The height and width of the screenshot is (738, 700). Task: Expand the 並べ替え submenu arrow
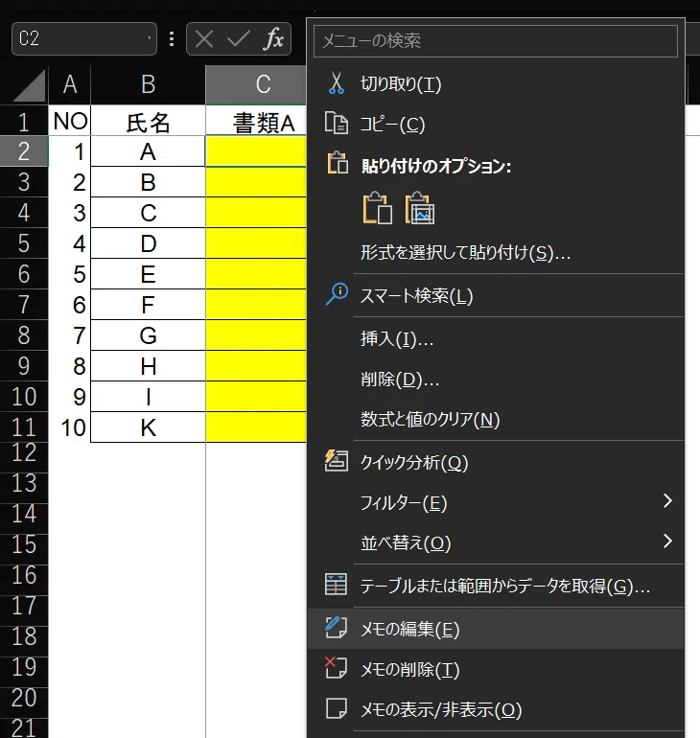click(x=667, y=541)
